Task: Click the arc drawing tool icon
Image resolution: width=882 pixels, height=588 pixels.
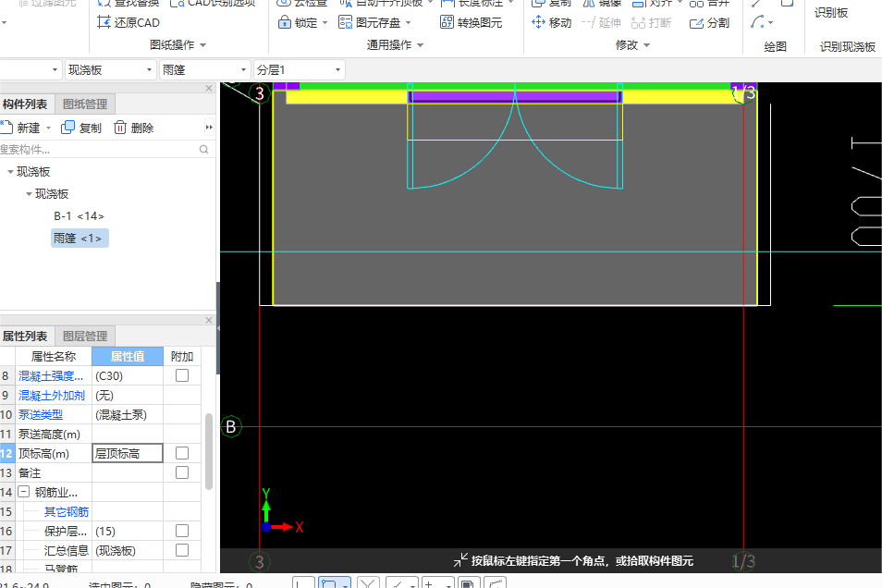Action: point(757,22)
